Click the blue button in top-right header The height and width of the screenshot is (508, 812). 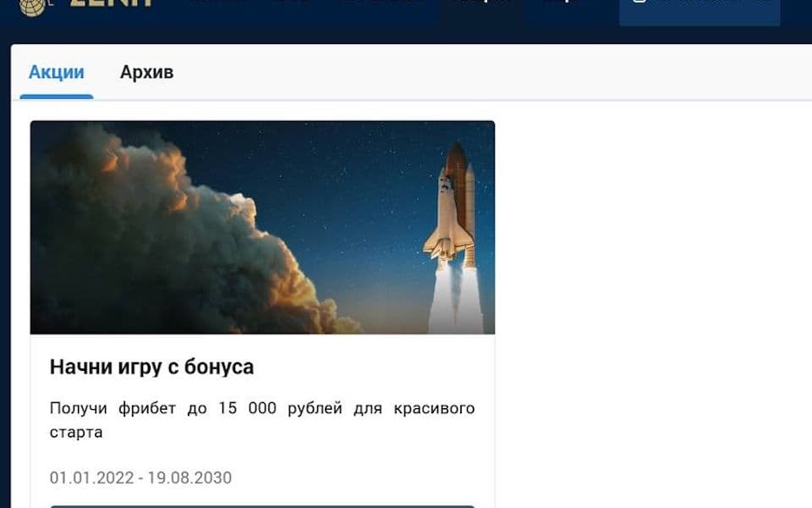pos(699,10)
